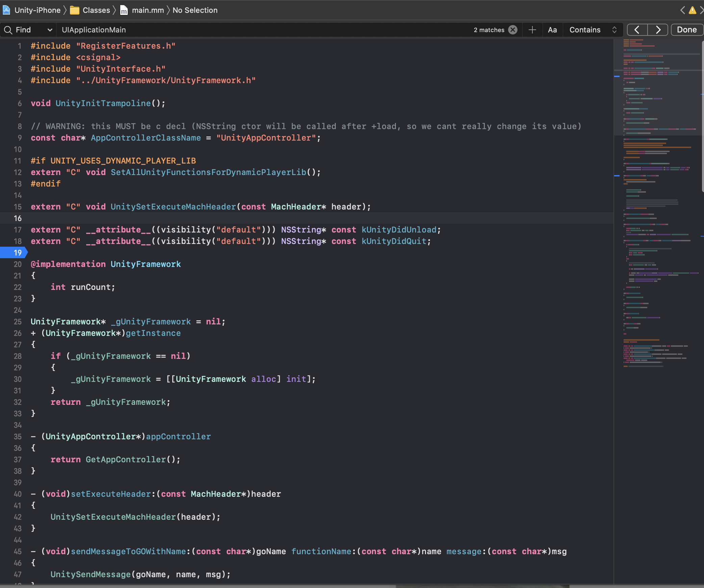704x588 pixels.
Task: Open the Classes folder breadcrumb
Action: point(96,10)
